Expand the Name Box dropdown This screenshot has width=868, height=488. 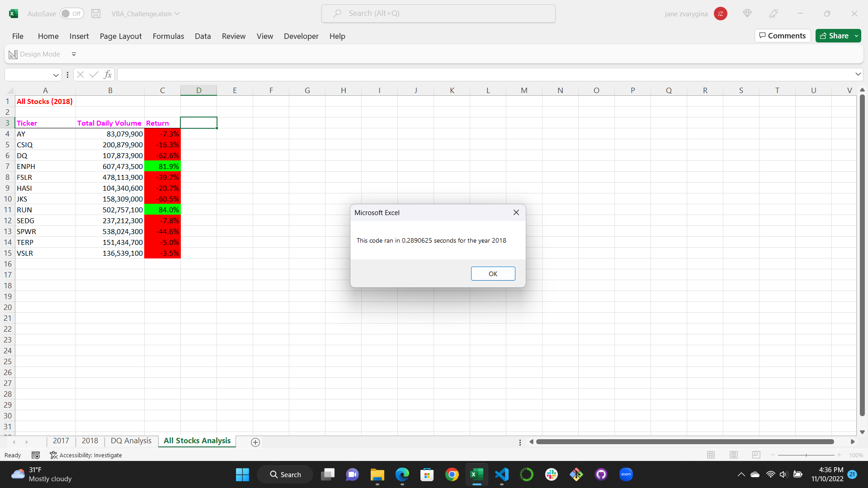pos(56,75)
